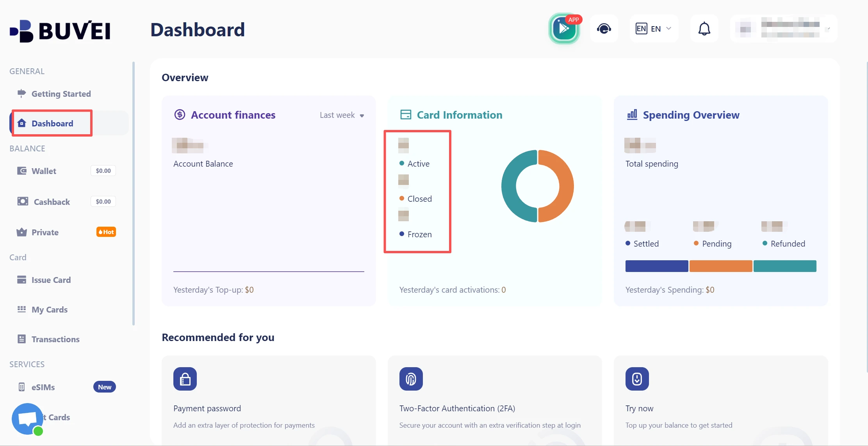Viewport: 868px width, 446px height.
Task: Click the BUVEI logo
Action: [x=60, y=30]
